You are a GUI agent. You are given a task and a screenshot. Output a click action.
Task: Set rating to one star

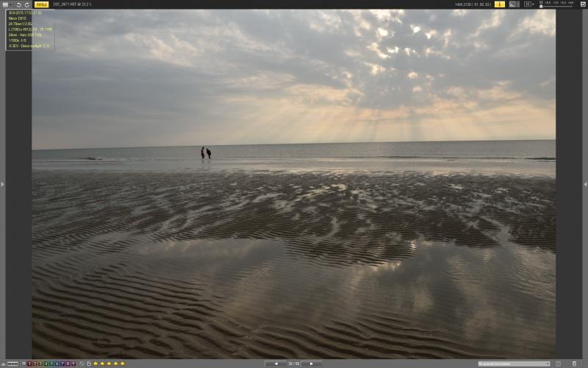pos(96,364)
